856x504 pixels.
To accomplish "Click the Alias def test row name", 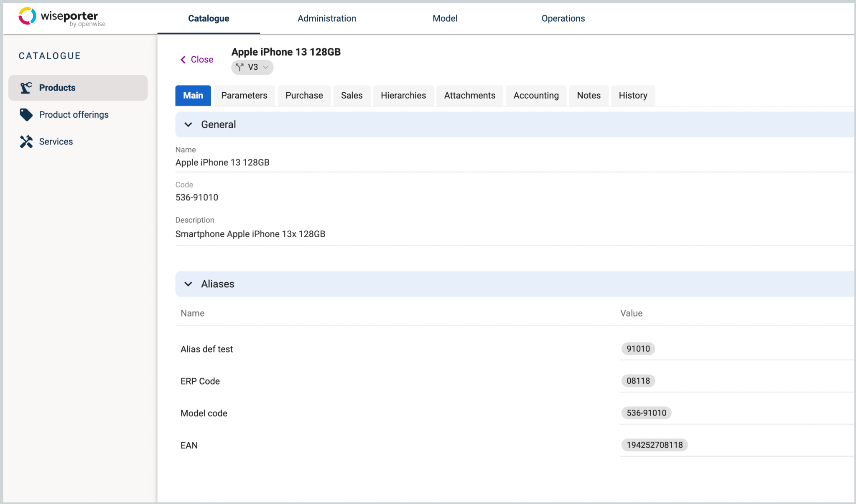I will (x=206, y=349).
